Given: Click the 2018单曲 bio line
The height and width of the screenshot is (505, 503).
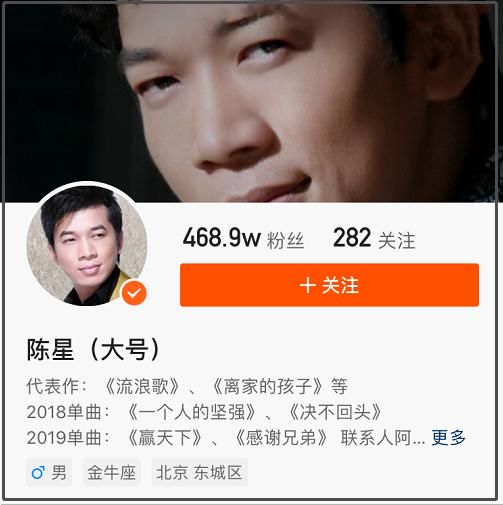Looking at the screenshot, I should [x=204, y=412].
